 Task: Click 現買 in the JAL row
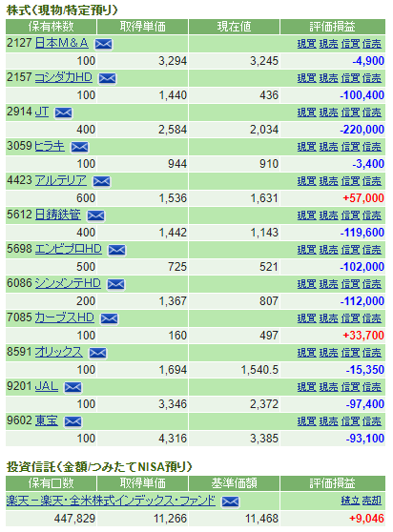tap(307, 386)
